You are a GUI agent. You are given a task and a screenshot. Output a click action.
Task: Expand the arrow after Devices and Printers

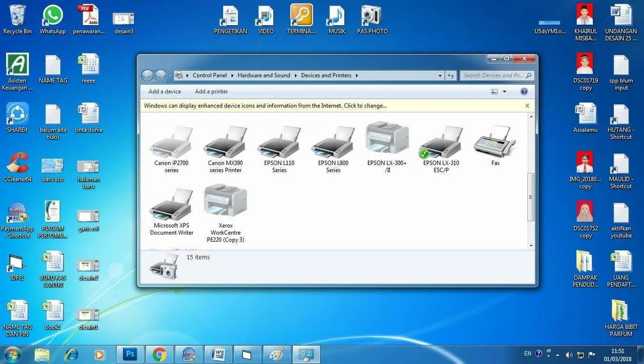coord(357,76)
